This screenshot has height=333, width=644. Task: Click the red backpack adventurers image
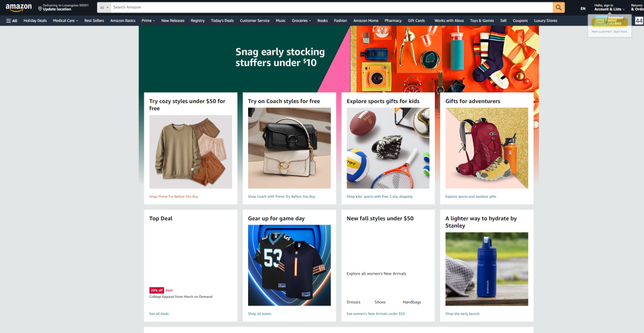(487, 148)
